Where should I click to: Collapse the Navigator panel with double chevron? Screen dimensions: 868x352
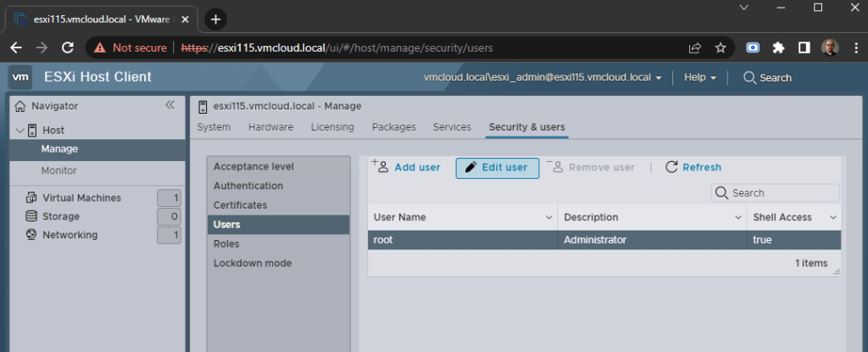click(170, 105)
